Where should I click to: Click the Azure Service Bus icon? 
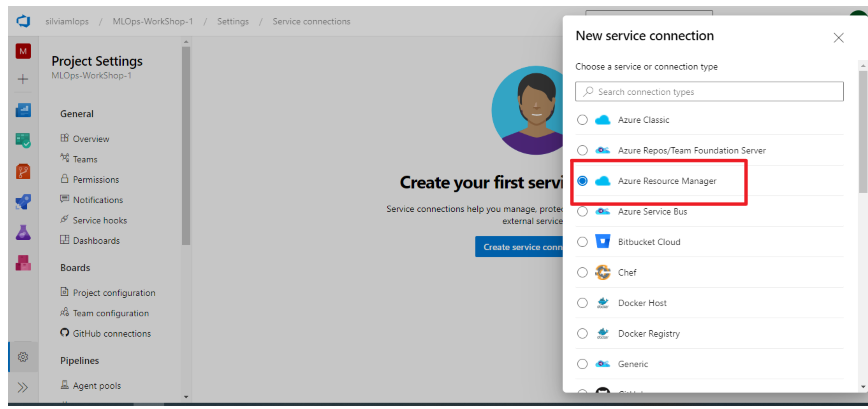602,211
